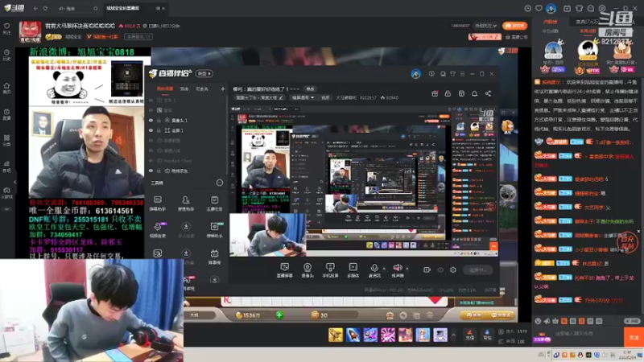Open microphone options arrow next to 麦克风

(x=384, y=269)
